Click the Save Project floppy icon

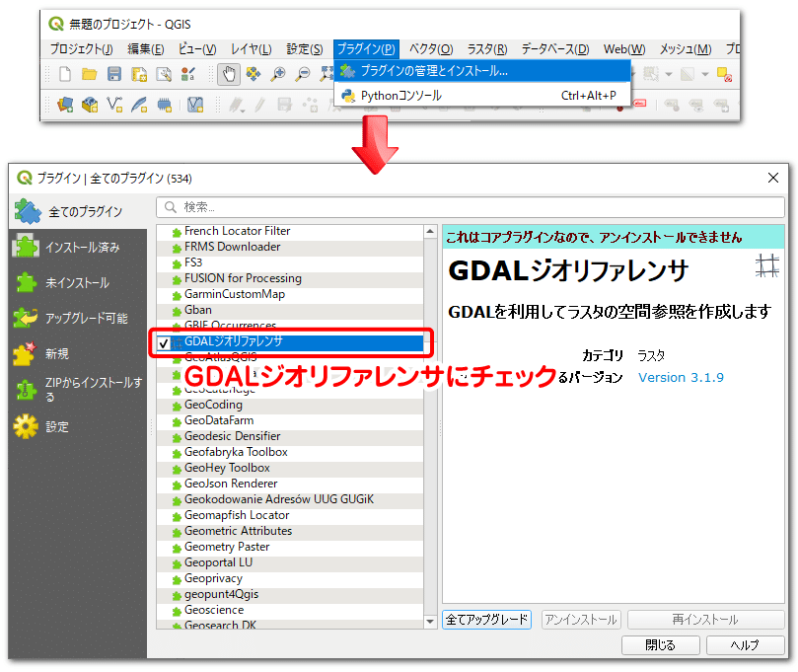(x=114, y=74)
